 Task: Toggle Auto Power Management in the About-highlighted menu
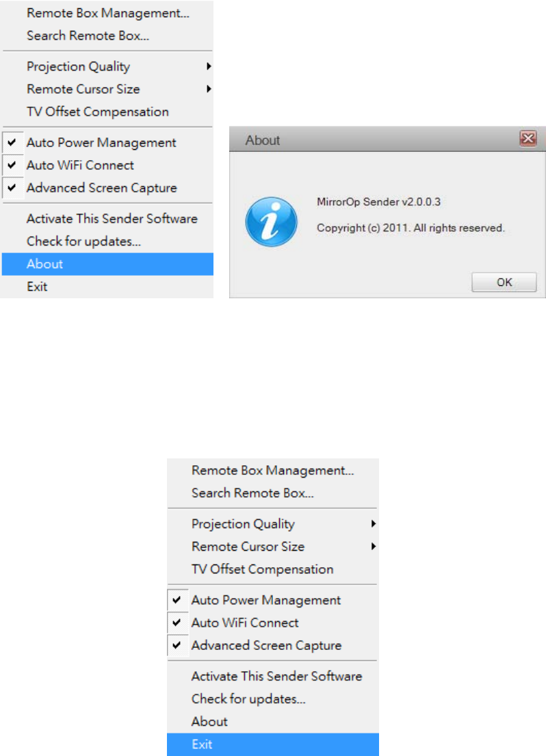(x=101, y=143)
